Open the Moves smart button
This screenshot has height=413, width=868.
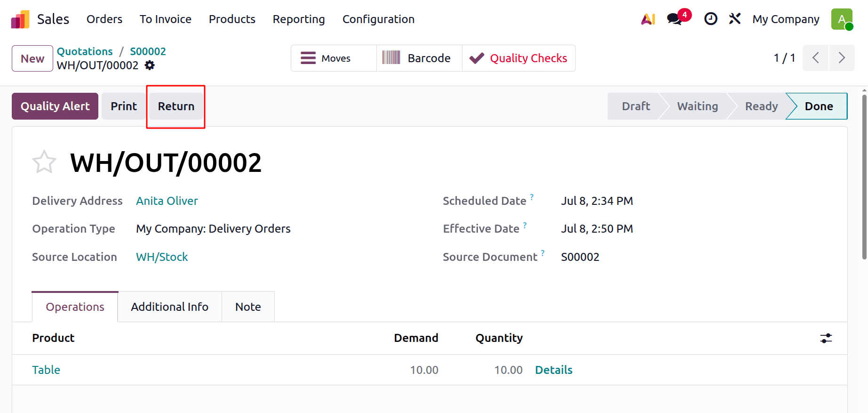click(334, 58)
